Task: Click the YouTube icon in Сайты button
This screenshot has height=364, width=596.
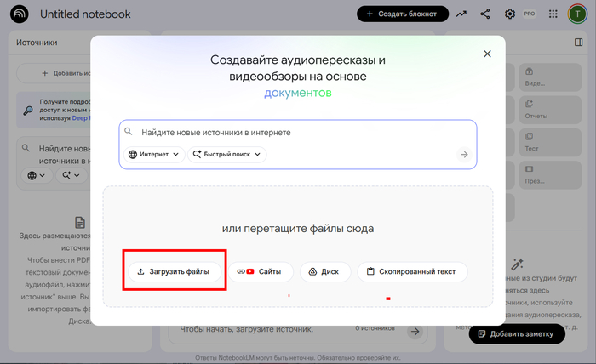Action: tap(250, 272)
